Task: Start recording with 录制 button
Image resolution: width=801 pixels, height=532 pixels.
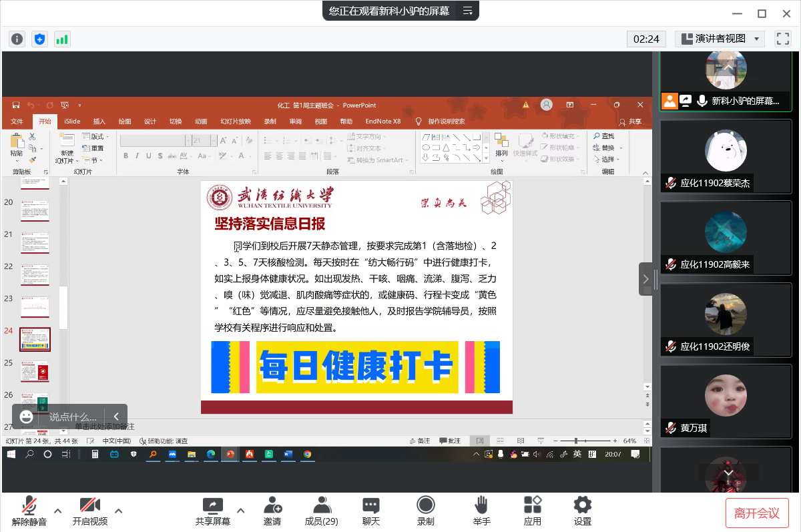Action: coord(425,511)
